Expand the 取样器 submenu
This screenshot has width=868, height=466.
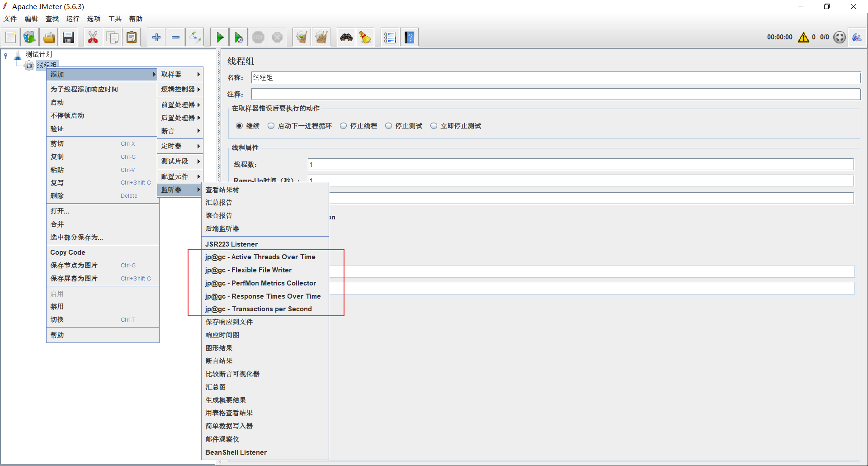point(180,74)
